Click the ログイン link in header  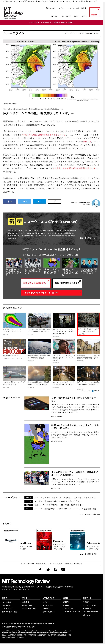click(62, 8)
